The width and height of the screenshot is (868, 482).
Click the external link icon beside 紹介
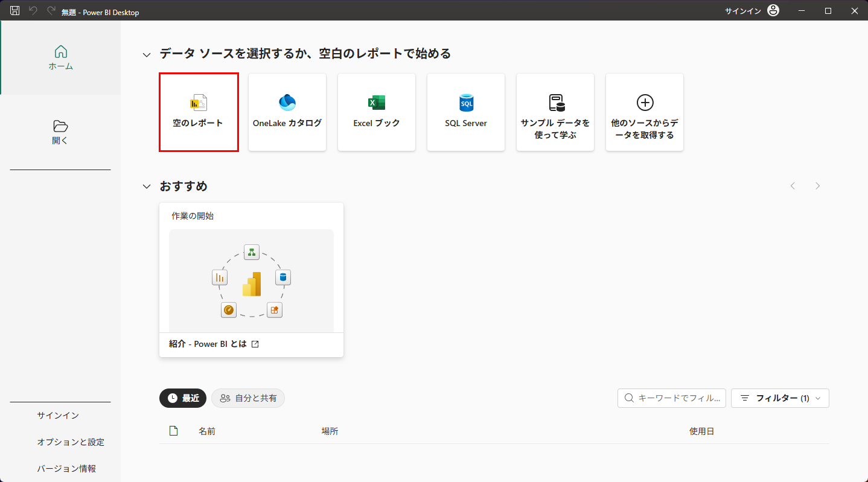click(x=255, y=344)
